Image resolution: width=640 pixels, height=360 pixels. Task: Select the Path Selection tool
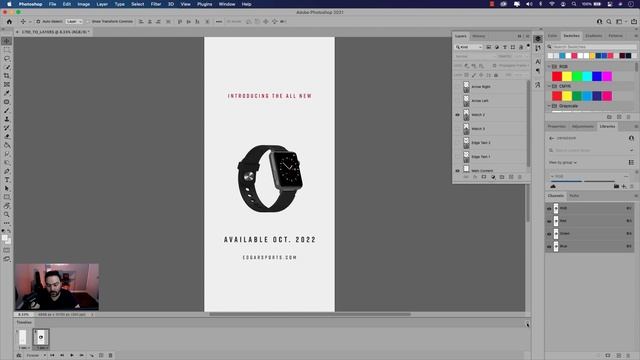(7, 189)
